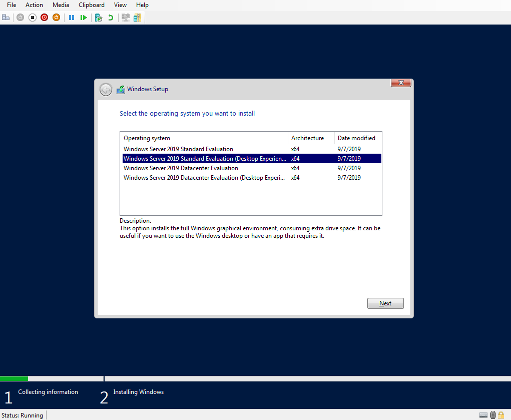The width and height of the screenshot is (511, 420).
Task: Click the Date modified column header
Action: click(358, 138)
